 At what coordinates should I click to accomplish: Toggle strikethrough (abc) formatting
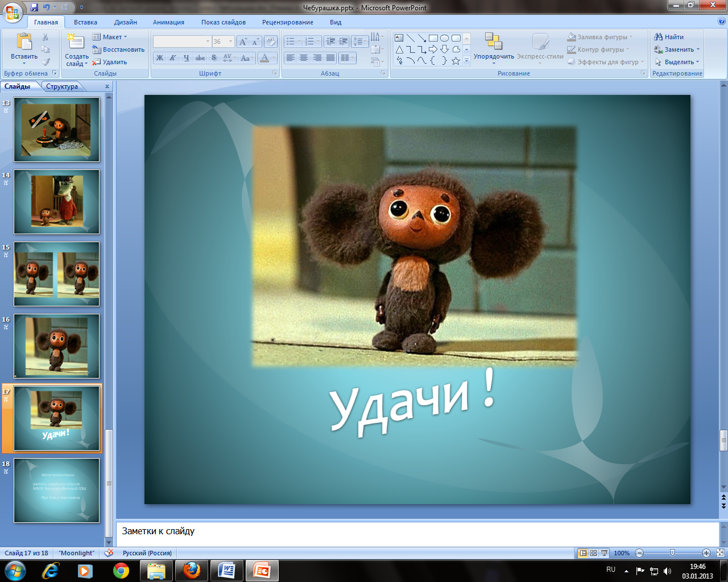click(x=200, y=58)
